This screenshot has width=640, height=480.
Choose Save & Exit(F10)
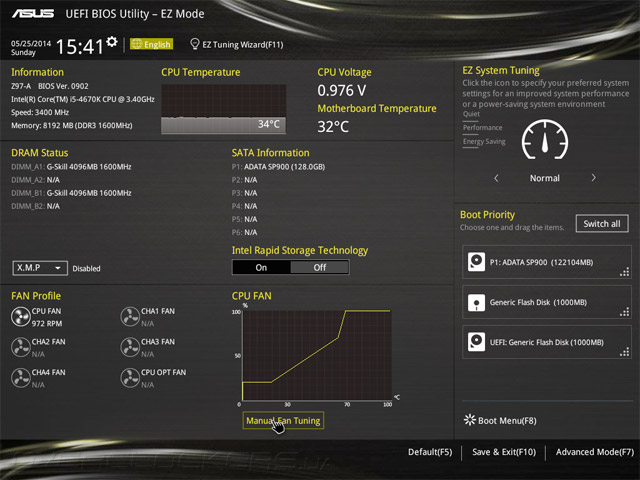tap(504, 452)
